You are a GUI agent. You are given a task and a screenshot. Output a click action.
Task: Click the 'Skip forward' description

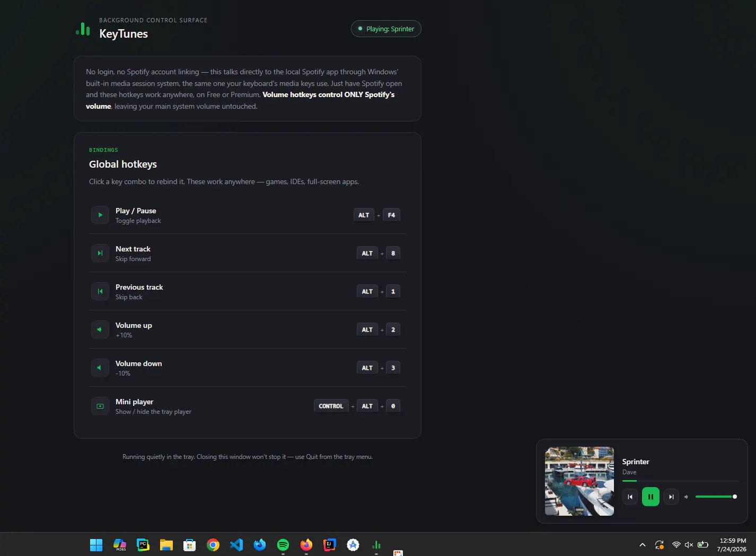tap(133, 259)
